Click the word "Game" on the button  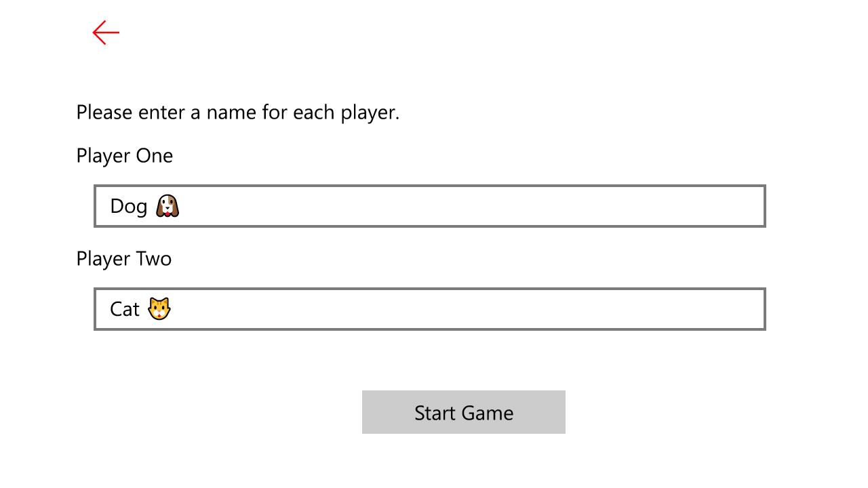click(488, 413)
